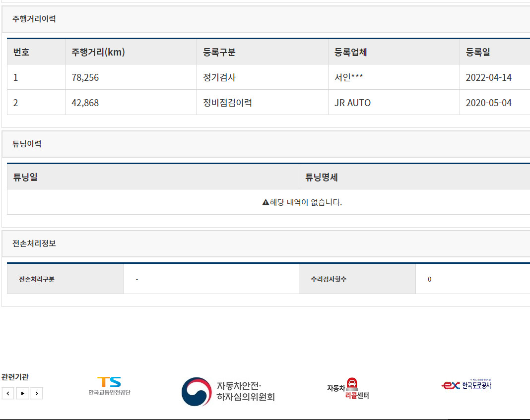Open the 자동차 리콜센터 logo link
Screen dimensions: 530x420
(348, 389)
